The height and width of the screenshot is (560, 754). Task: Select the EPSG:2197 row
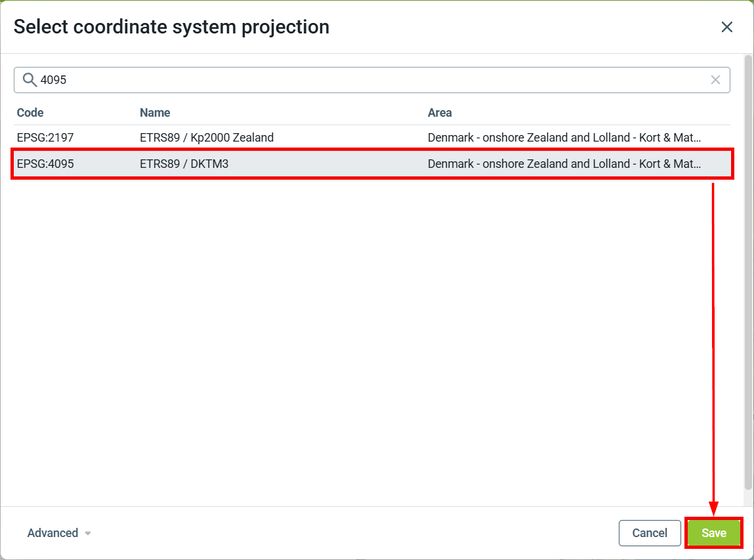click(371, 138)
